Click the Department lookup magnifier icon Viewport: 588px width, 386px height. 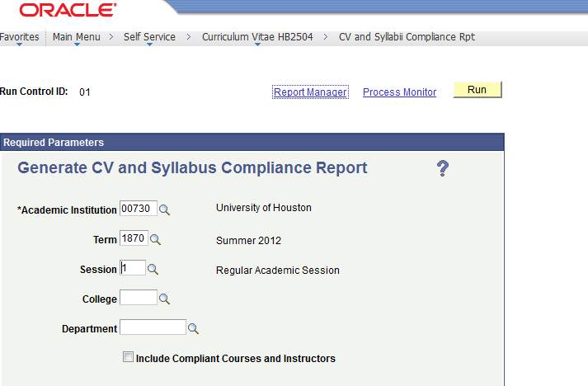(194, 329)
